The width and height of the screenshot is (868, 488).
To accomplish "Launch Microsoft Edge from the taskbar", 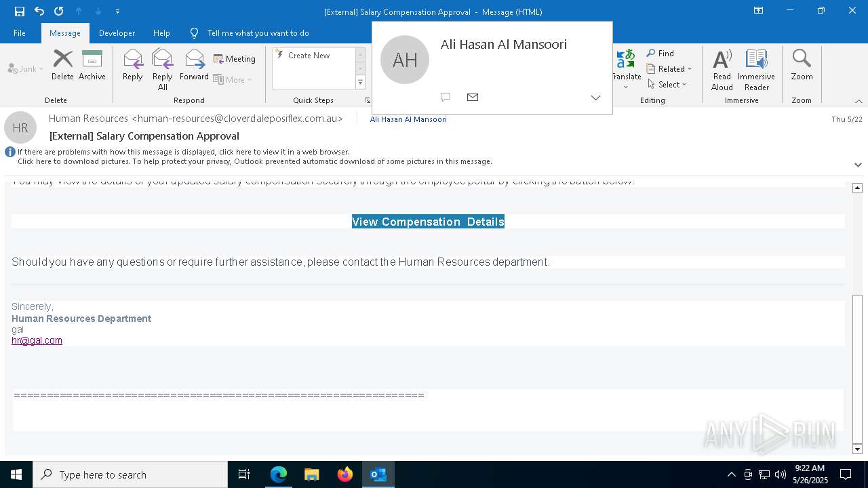I will pos(279,474).
